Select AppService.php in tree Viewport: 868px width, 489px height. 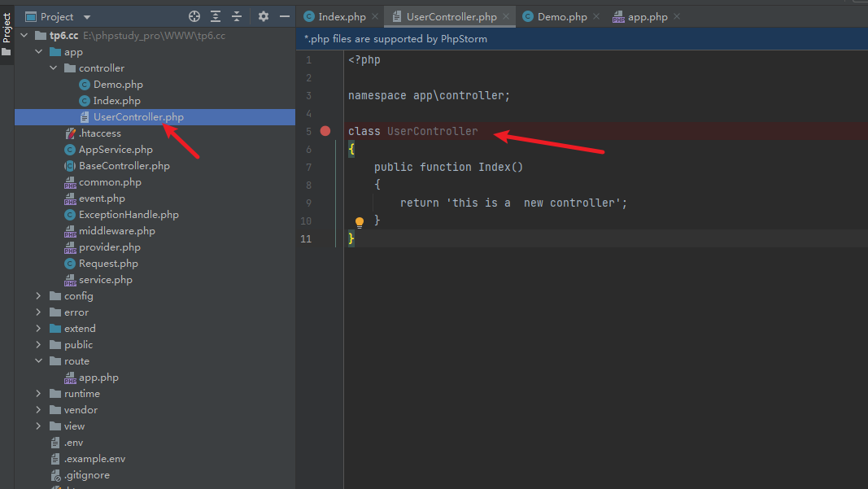tap(116, 150)
